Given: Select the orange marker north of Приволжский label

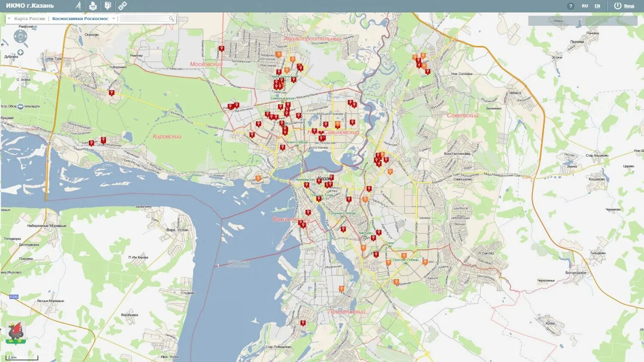Looking at the screenshot, I should tap(342, 289).
